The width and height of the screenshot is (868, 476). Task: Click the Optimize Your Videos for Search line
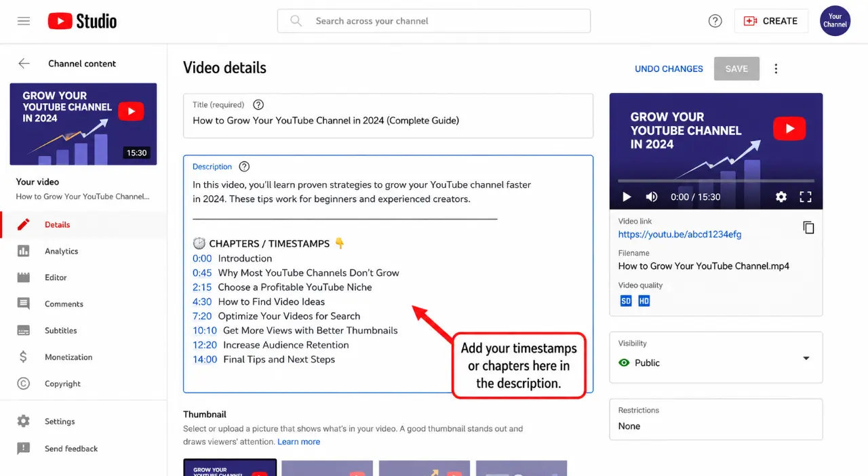289,316
